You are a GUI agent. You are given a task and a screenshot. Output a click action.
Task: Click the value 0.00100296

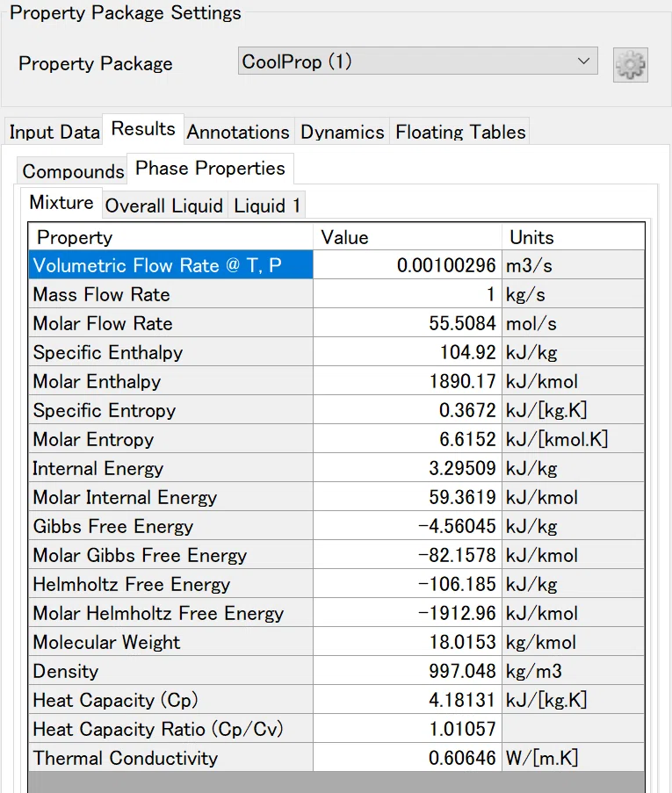408,265
